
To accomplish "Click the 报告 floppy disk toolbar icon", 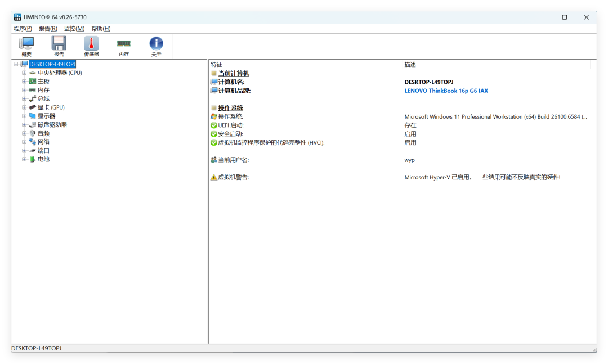I will tap(59, 46).
